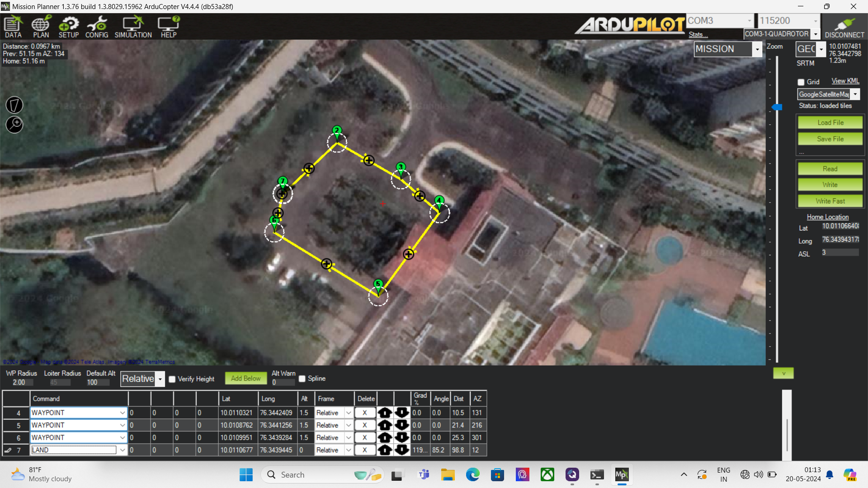The width and height of the screenshot is (868, 488).
Task: Click the Write Fast button
Action: point(830,201)
